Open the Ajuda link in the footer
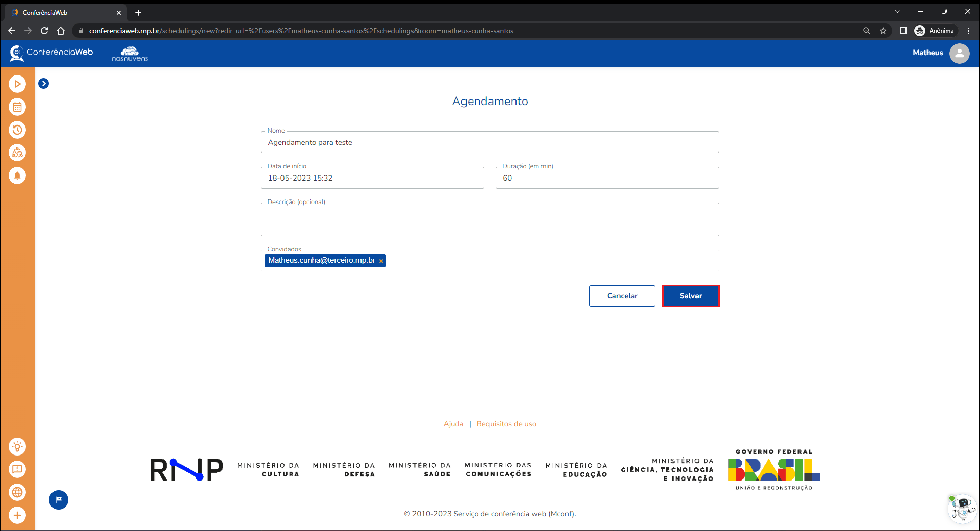The width and height of the screenshot is (980, 531). tap(453, 424)
